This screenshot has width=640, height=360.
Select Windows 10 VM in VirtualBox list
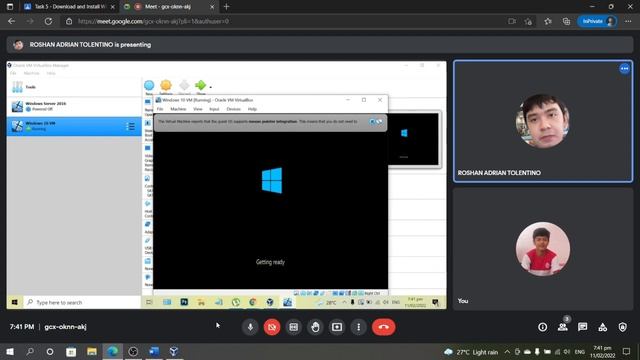74,126
